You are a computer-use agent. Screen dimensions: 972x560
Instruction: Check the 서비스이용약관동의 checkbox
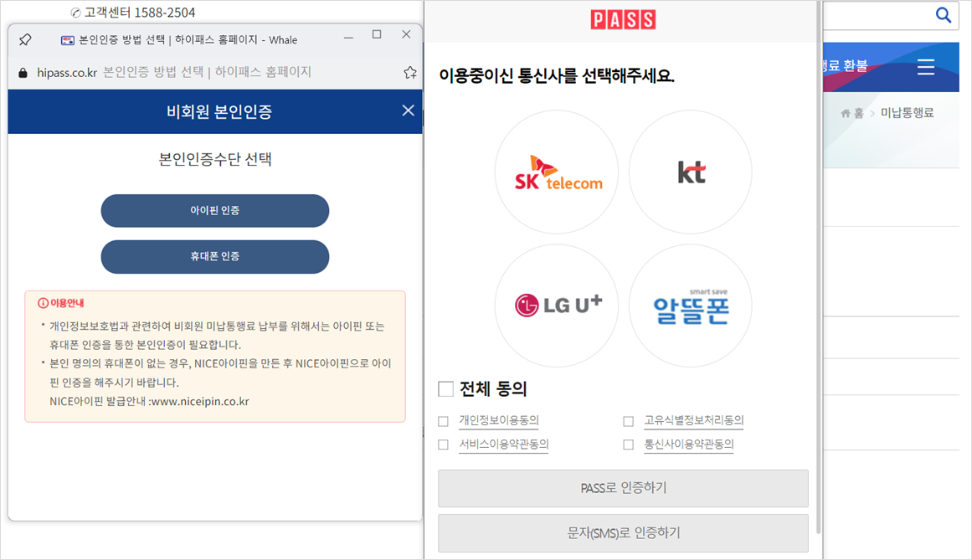click(443, 444)
